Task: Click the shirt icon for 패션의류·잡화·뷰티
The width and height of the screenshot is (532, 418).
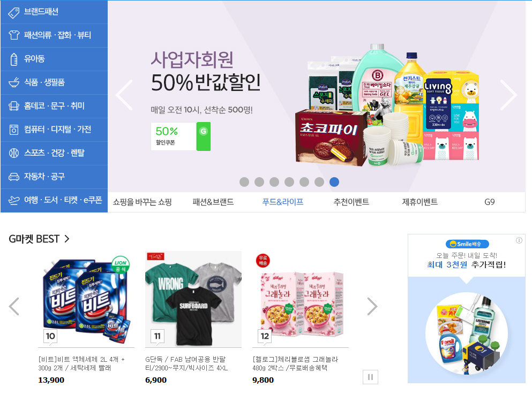Action: (14, 35)
